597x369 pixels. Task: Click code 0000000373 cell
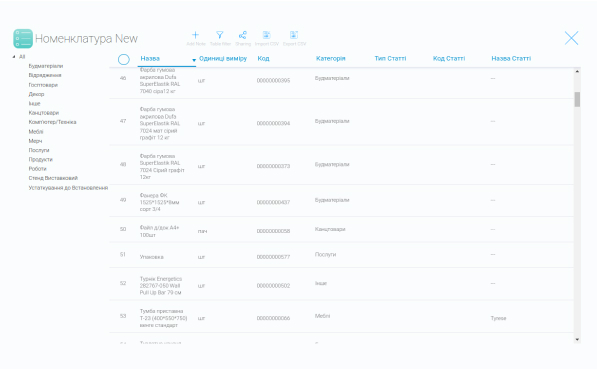[273, 166]
